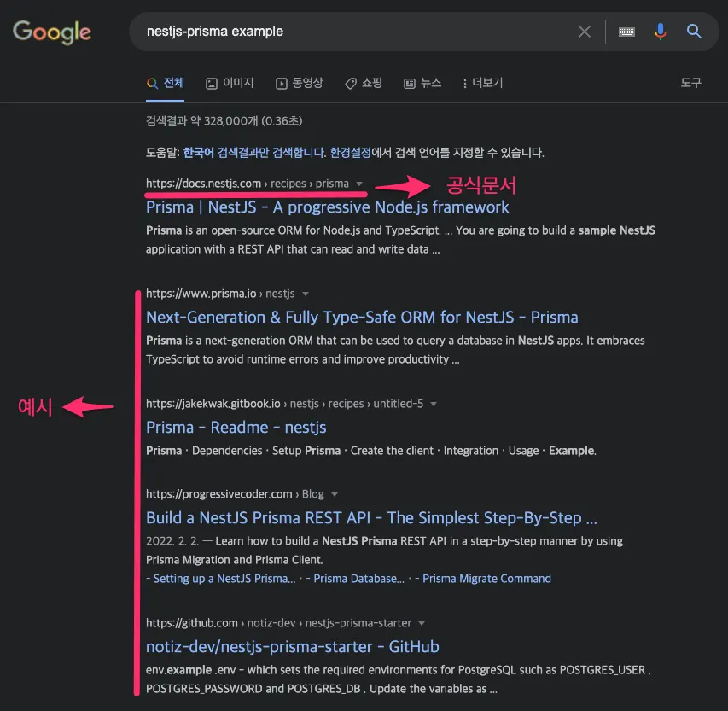728x711 pixels.
Task: Open Next-Generation & Fully Type-Safe ORM result
Action: coord(362,318)
